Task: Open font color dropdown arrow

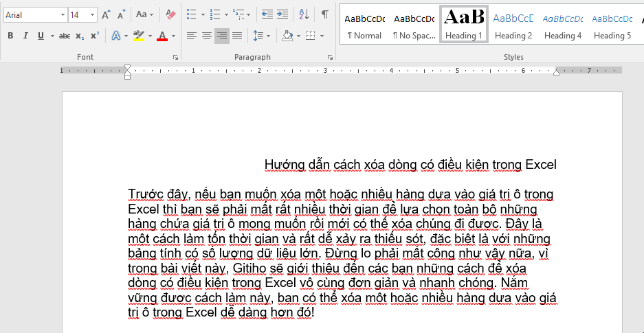Action: [173, 36]
